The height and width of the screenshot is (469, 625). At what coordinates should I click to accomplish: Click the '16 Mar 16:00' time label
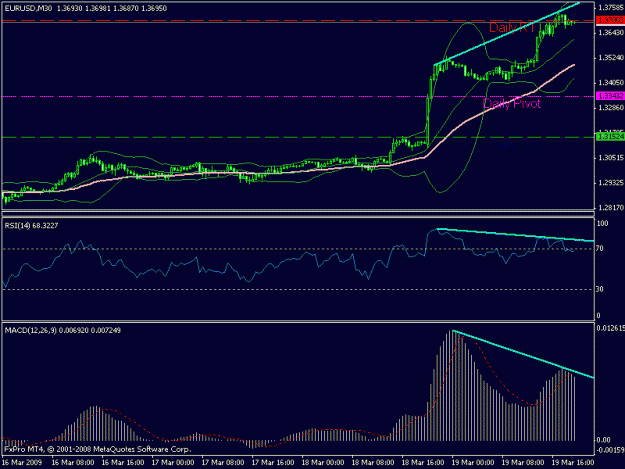(123, 463)
